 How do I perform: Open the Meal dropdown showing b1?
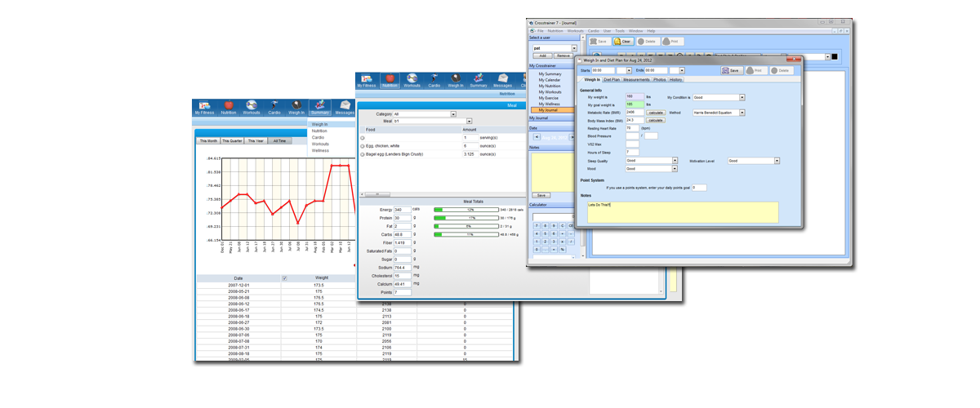470,121
